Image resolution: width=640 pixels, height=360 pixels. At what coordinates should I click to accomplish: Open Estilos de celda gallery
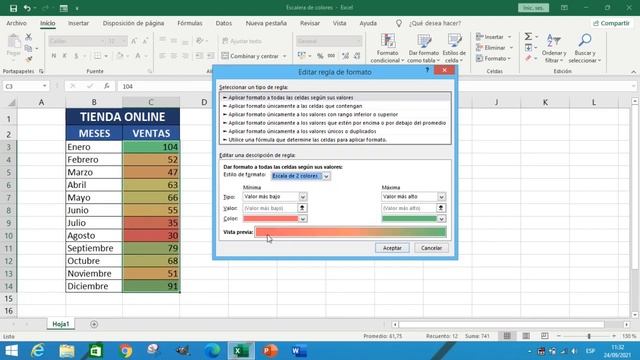[x=454, y=49]
